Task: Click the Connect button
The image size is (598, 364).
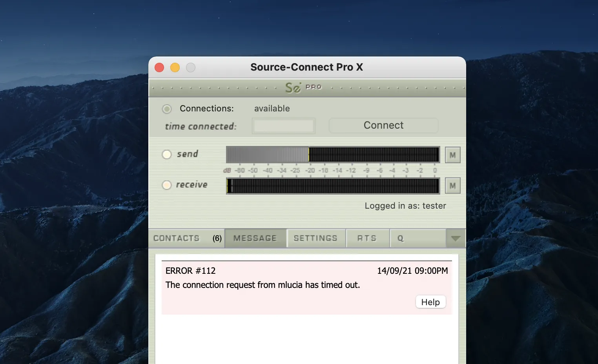Action: click(383, 126)
